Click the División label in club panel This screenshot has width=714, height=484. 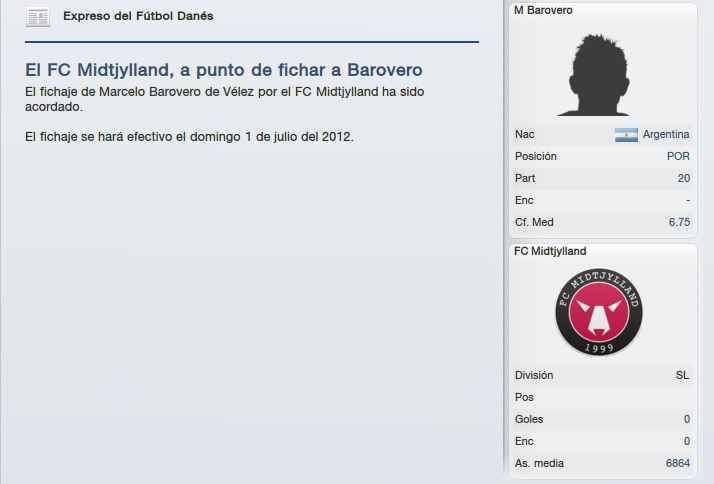534,375
